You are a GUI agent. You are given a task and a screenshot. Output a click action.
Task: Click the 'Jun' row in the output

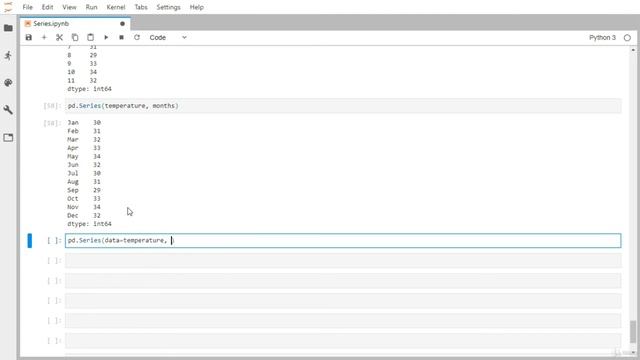[84, 165]
